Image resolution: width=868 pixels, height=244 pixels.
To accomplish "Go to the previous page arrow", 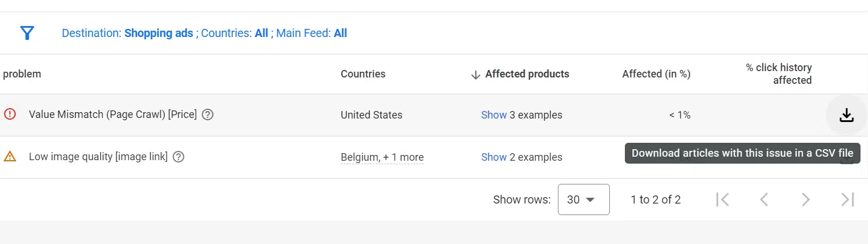I will pyautogui.click(x=763, y=199).
